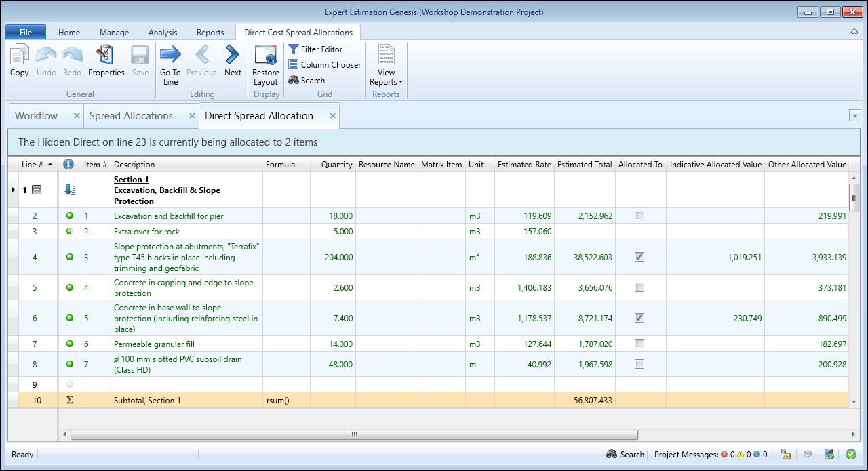Switch to the Analysis ribbon tab

(x=162, y=33)
